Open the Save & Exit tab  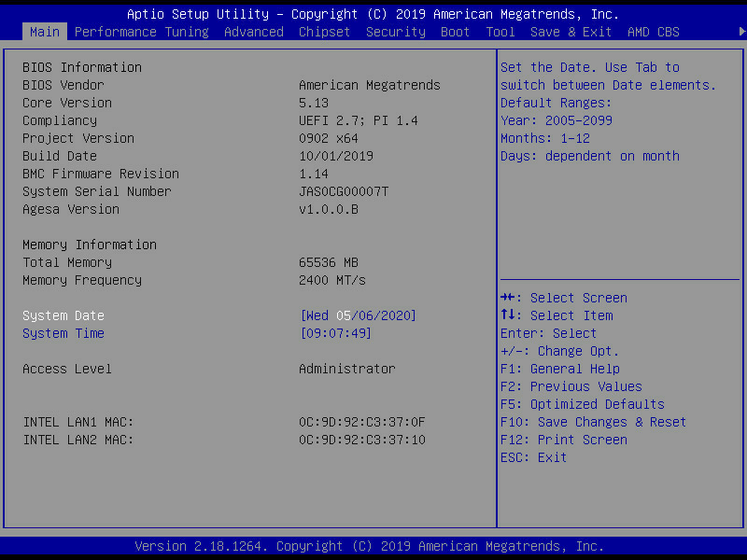coord(571,32)
